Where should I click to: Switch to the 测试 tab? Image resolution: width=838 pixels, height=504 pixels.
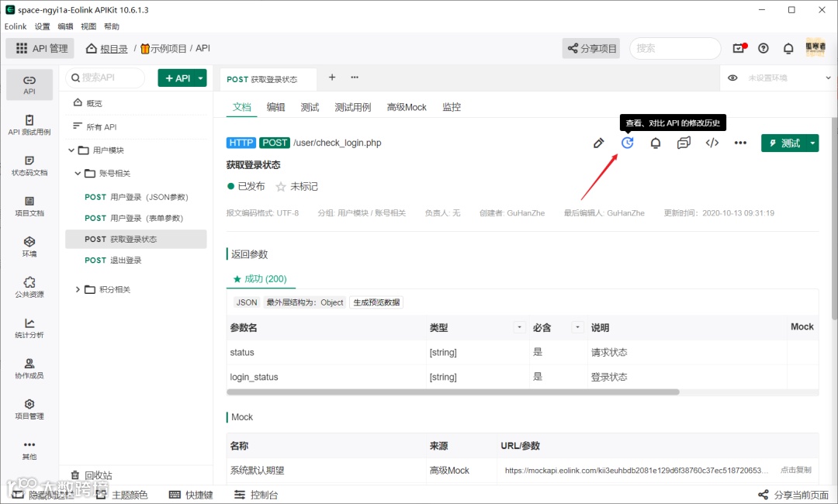pos(310,107)
